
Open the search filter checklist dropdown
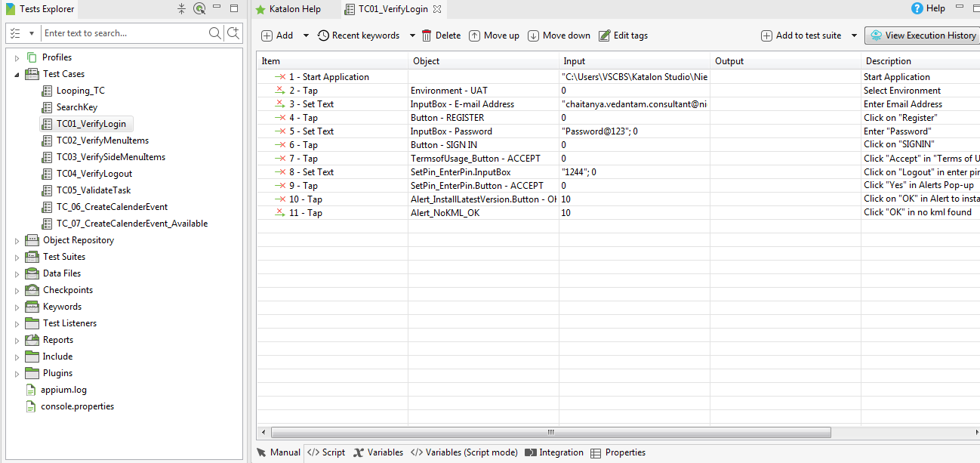(22, 33)
